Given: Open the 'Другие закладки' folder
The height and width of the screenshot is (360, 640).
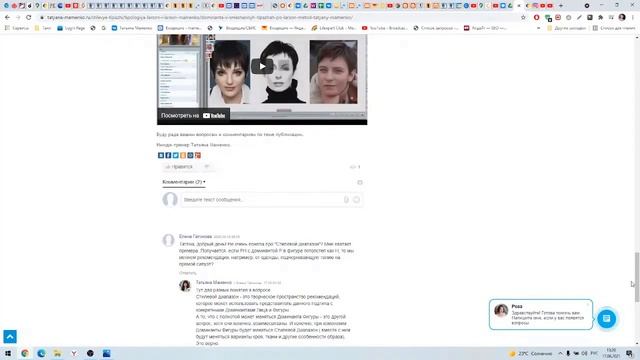Looking at the screenshot, I should click(x=566, y=28).
